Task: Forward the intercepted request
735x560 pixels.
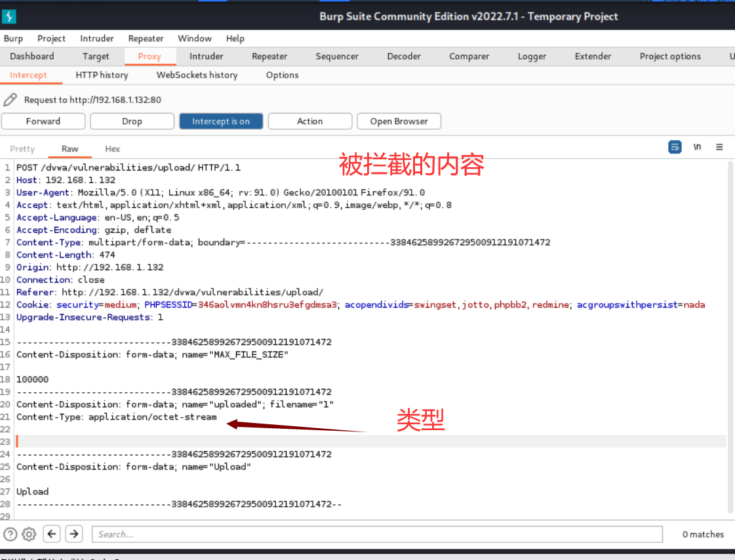Action: 43,121
